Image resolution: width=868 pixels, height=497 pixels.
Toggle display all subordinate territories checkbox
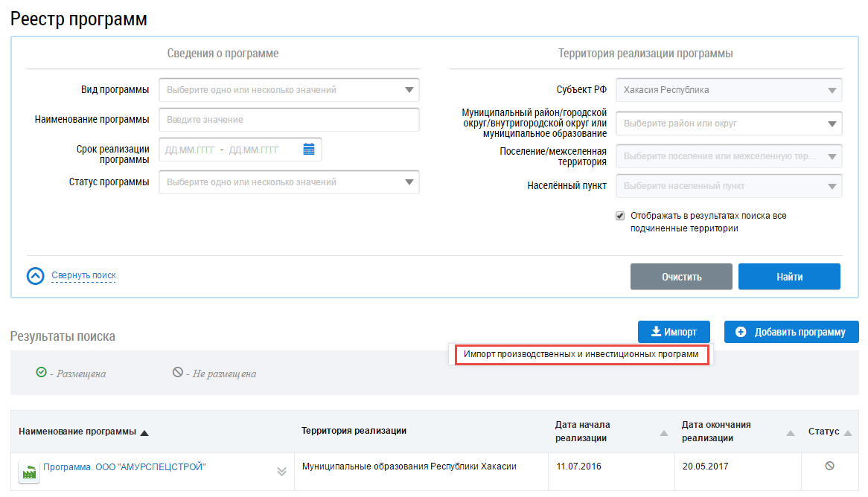(x=620, y=216)
